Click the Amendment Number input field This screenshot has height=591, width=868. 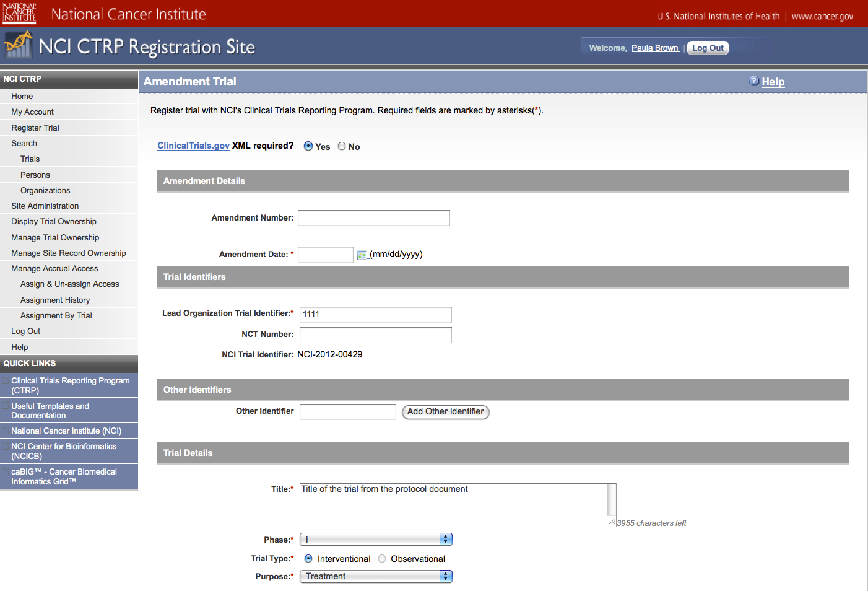click(x=373, y=218)
